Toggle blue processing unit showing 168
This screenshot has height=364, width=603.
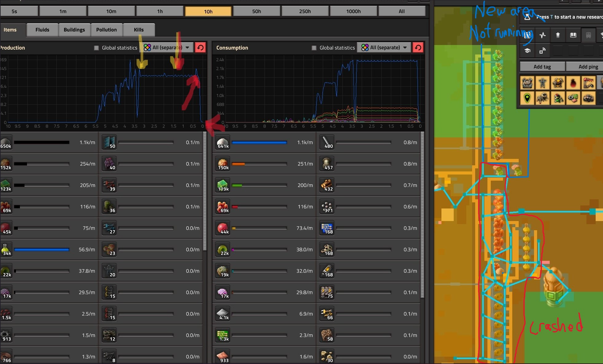326,228
